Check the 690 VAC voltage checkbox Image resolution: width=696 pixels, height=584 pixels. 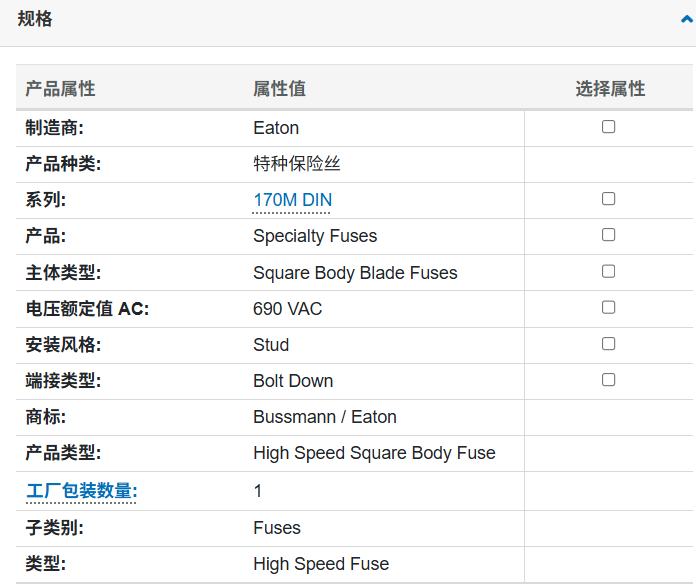point(608,307)
